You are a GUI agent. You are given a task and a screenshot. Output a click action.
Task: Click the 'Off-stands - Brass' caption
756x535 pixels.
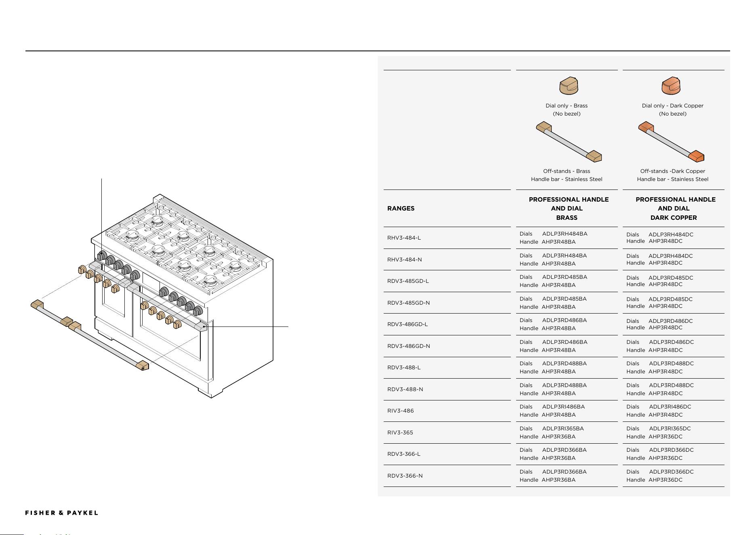[567, 171]
